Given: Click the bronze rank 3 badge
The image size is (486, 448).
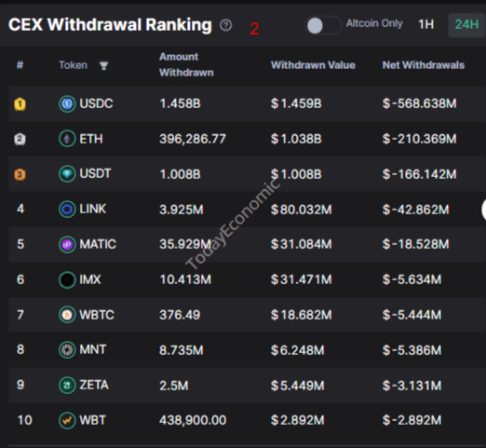Looking at the screenshot, I should coord(20,174).
